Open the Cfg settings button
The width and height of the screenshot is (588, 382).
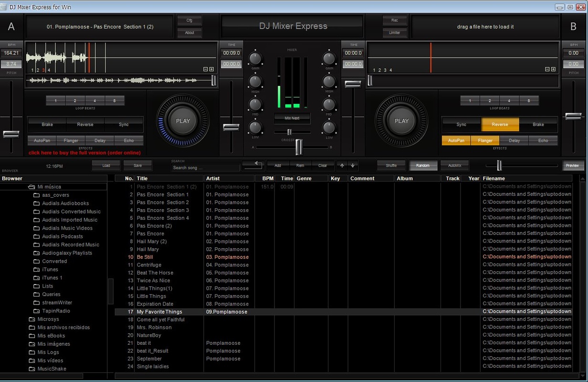(x=189, y=21)
